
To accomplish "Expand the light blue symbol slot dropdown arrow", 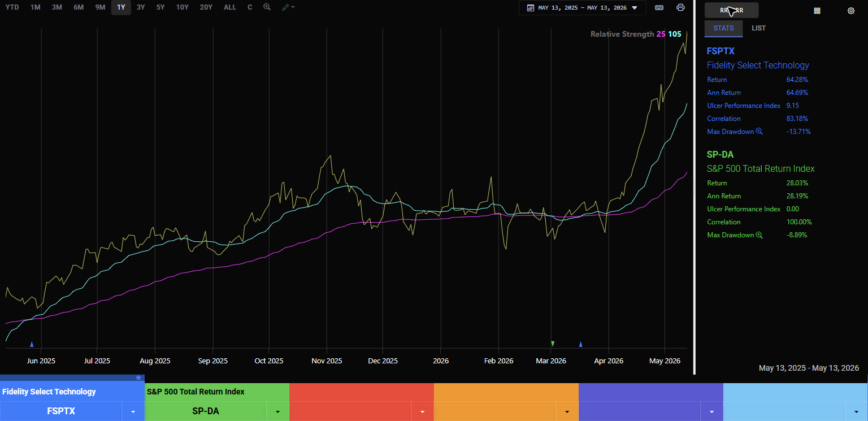I will (857, 411).
